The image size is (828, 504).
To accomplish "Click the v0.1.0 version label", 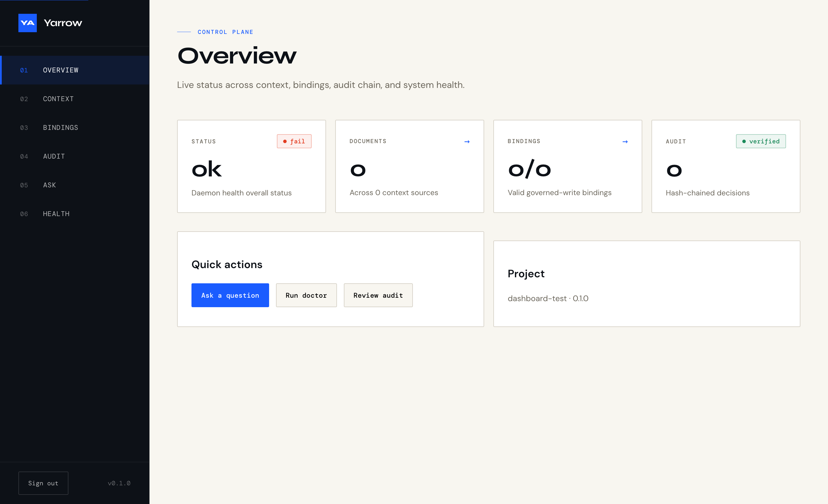I will (x=119, y=483).
